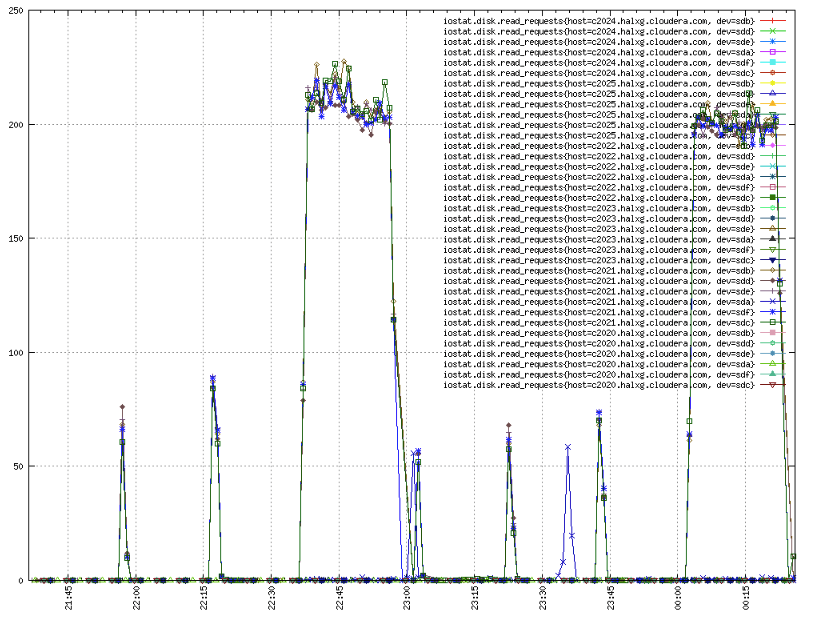Viewport: 816px width, 623px height.
Task: Pick legend entry host=c2023 dev=sde
Action: coord(614,229)
